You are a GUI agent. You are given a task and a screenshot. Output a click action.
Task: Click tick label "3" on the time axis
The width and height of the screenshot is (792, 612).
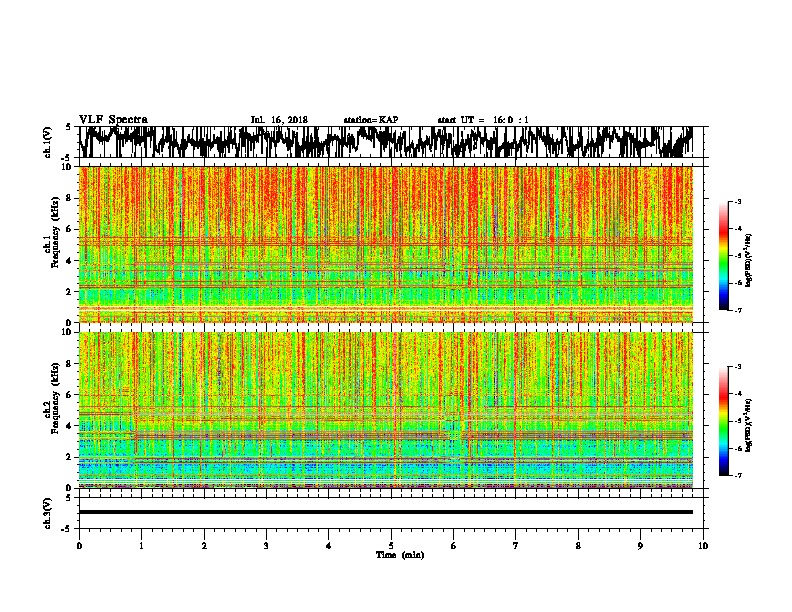[266, 546]
